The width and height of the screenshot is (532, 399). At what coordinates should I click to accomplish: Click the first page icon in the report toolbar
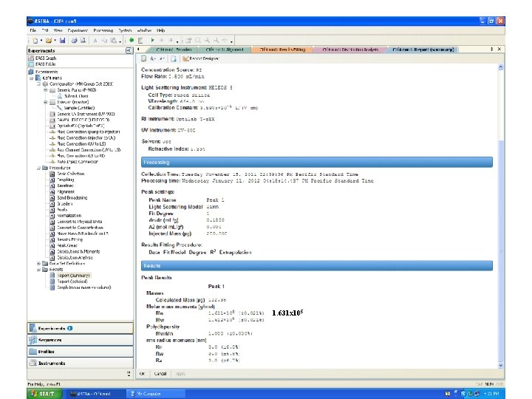(x=144, y=58)
